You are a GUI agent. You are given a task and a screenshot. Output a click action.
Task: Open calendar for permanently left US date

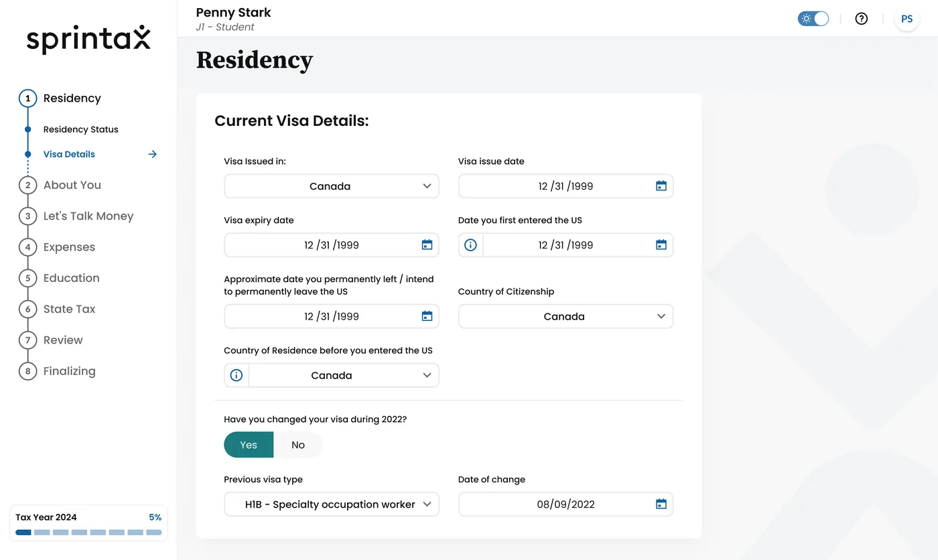pyautogui.click(x=427, y=316)
